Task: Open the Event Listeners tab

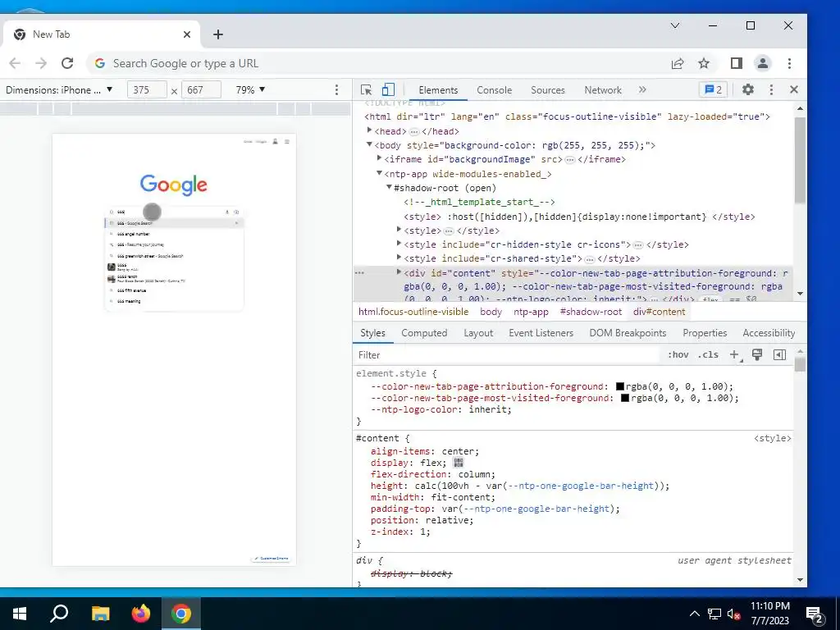Action: coord(541,333)
